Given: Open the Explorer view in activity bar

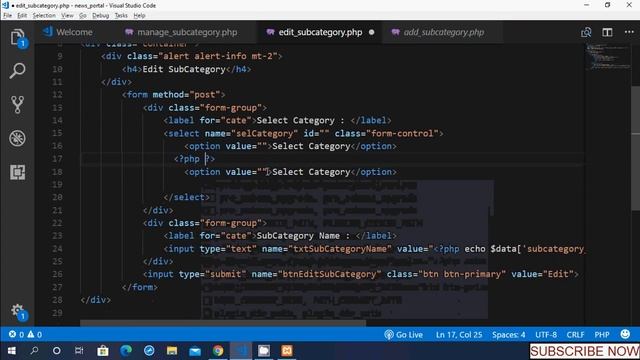Looking at the screenshot, I should [x=17, y=38].
